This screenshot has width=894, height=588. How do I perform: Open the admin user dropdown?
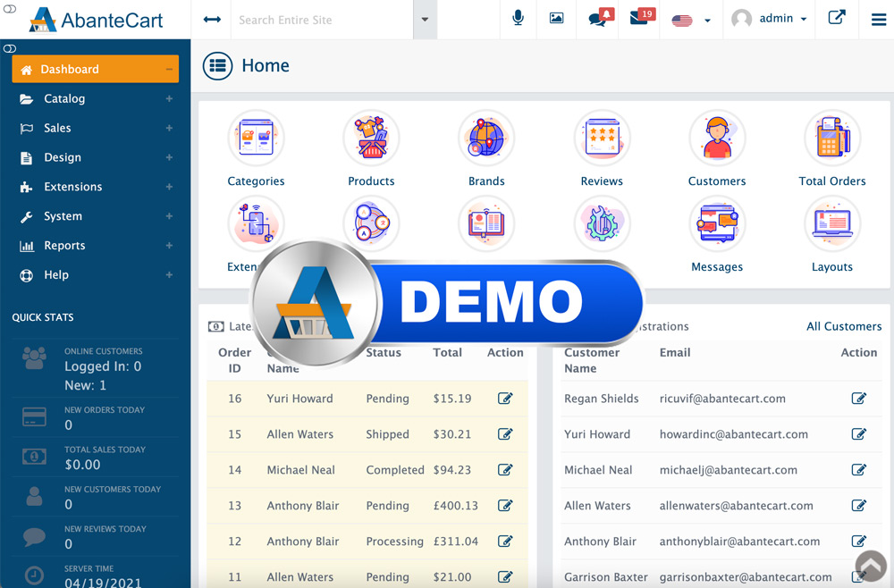point(770,19)
